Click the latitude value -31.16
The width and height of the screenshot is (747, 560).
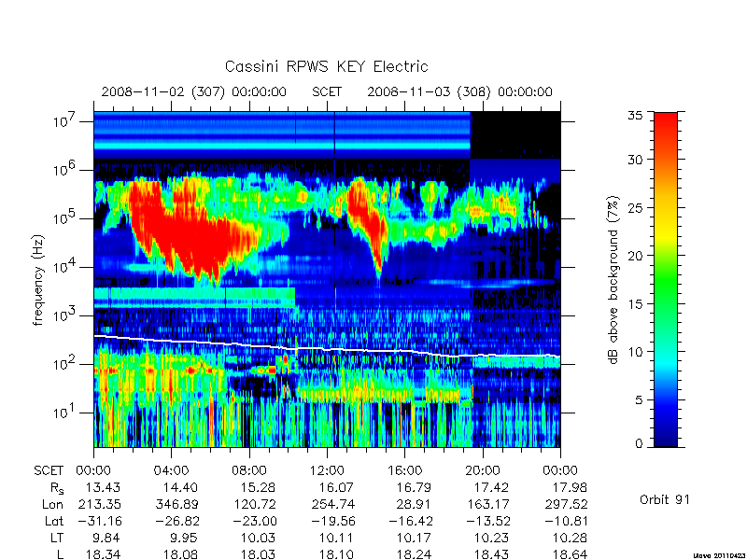click(x=99, y=521)
